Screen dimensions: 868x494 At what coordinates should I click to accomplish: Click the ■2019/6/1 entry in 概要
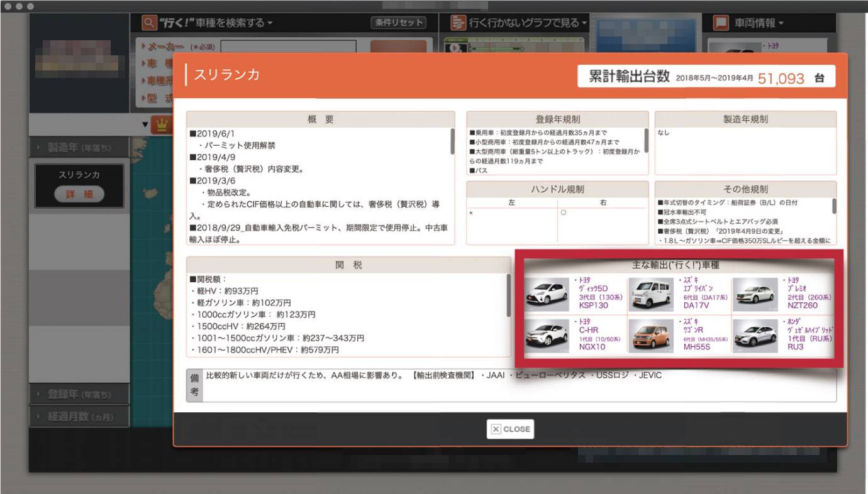(x=211, y=134)
